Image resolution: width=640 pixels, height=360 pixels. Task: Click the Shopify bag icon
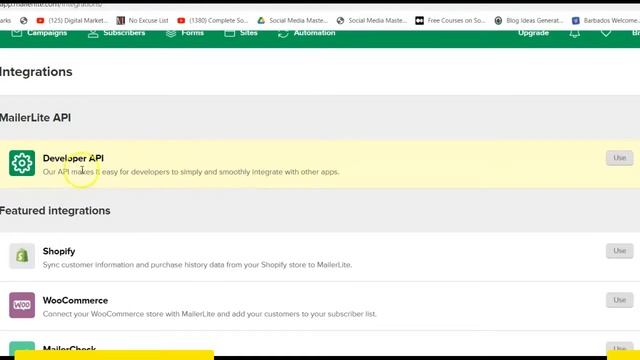[x=22, y=256]
